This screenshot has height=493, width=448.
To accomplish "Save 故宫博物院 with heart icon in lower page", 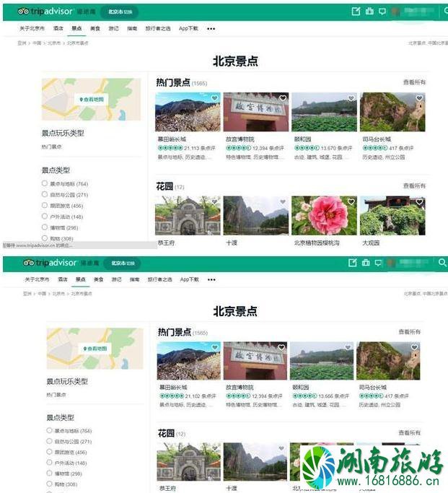I will [x=281, y=347].
